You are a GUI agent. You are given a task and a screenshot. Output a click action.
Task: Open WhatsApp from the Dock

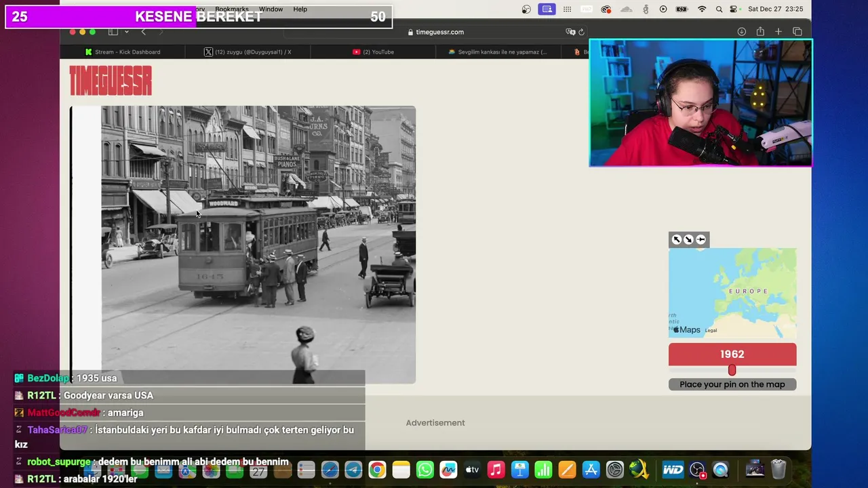click(x=425, y=469)
